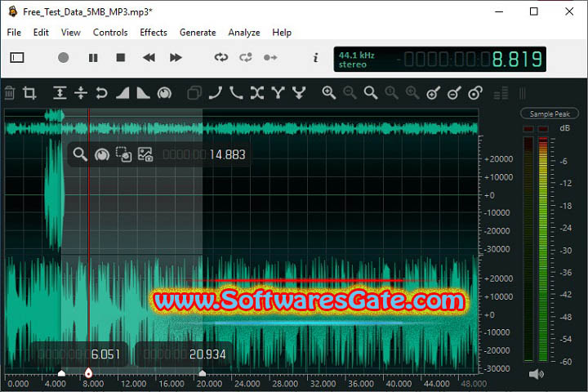588x392 pixels.
Task: Mute audio with the speaker icon
Action: tap(537, 374)
